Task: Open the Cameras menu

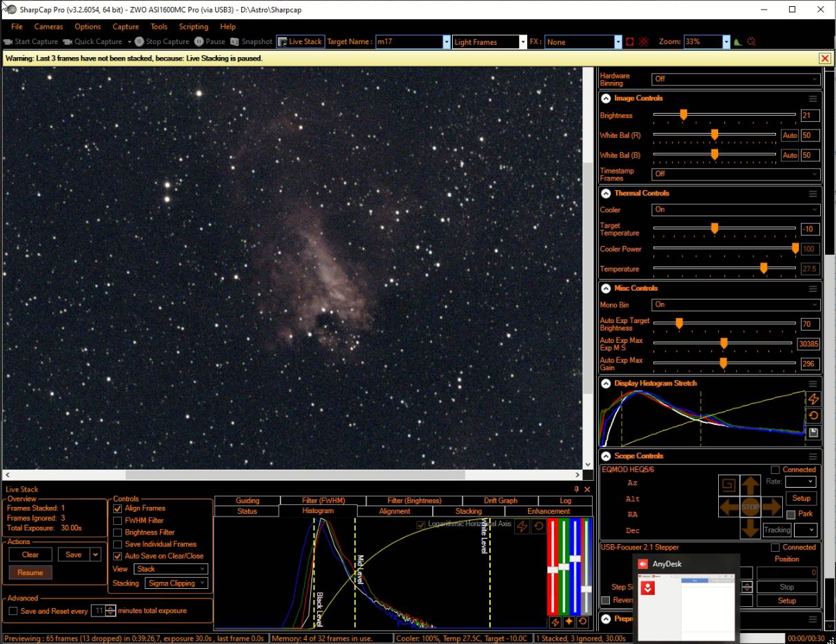Action: point(48,26)
